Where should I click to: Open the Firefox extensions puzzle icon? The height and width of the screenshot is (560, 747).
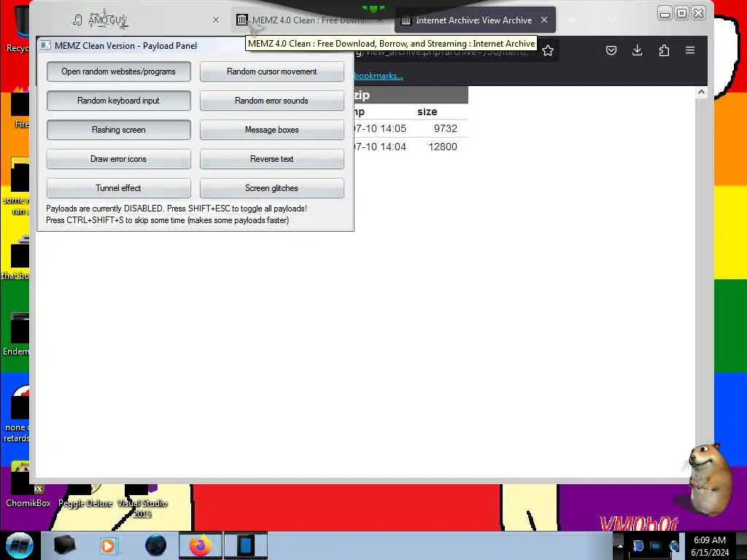coord(664,50)
